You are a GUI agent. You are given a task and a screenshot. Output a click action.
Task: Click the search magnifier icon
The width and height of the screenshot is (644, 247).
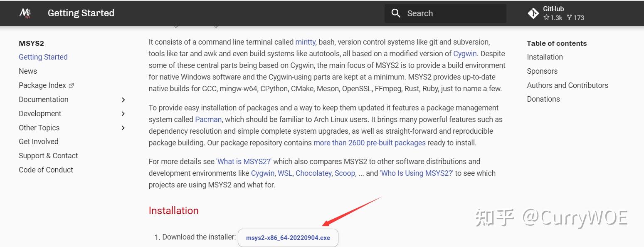click(396, 13)
